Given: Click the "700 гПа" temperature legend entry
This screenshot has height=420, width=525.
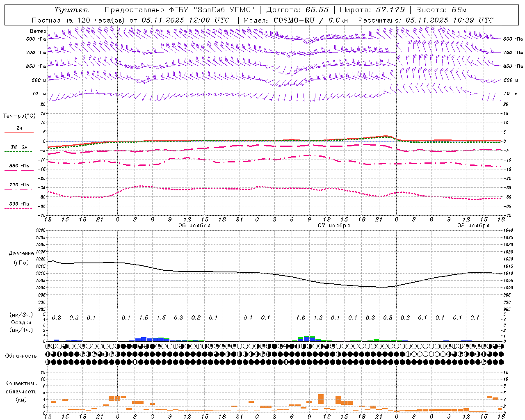Looking at the screenshot, I should pos(19,185).
